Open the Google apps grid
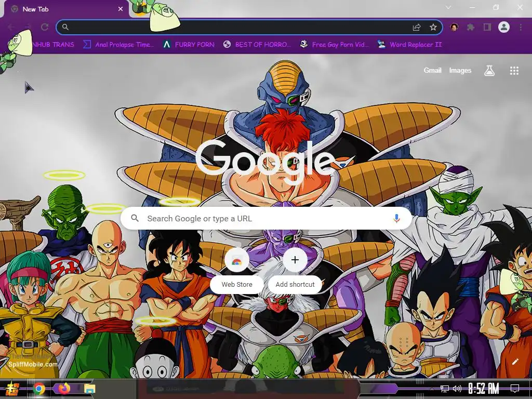Image resolution: width=532 pixels, height=399 pixels. (x=514, y=71)
